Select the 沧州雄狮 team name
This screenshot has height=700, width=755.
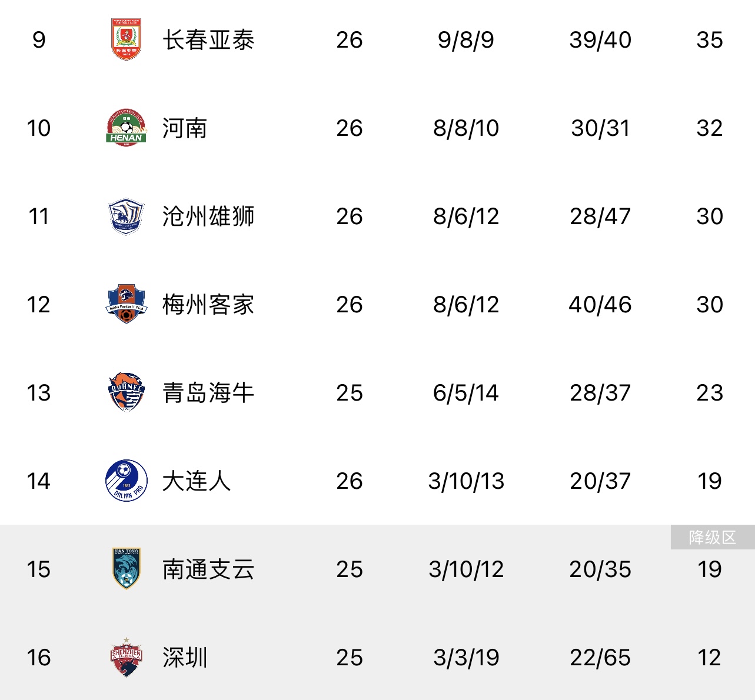pos(208,216)
